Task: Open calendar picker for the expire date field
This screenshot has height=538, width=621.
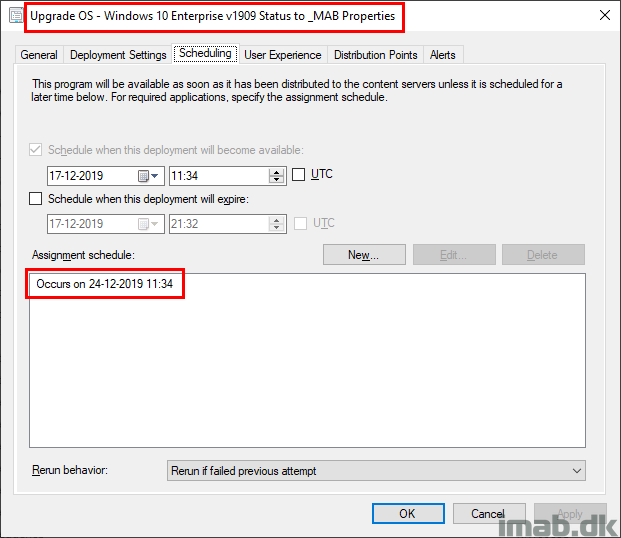Action: (149, 224)
